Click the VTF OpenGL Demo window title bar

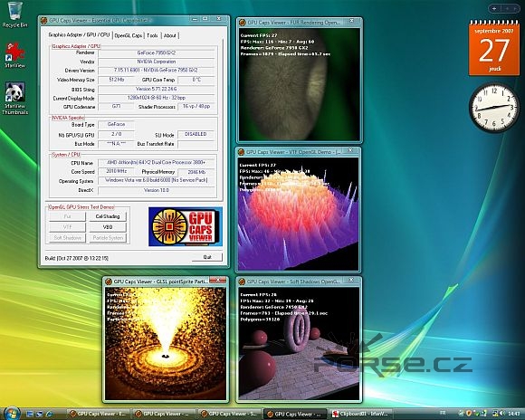[297, 152]
